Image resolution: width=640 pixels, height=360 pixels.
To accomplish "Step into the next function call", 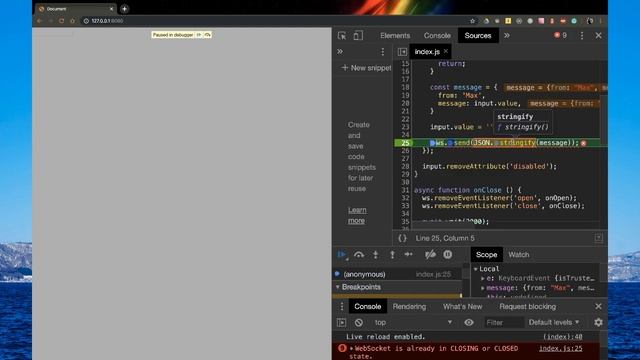I will [x=376, y=255].
